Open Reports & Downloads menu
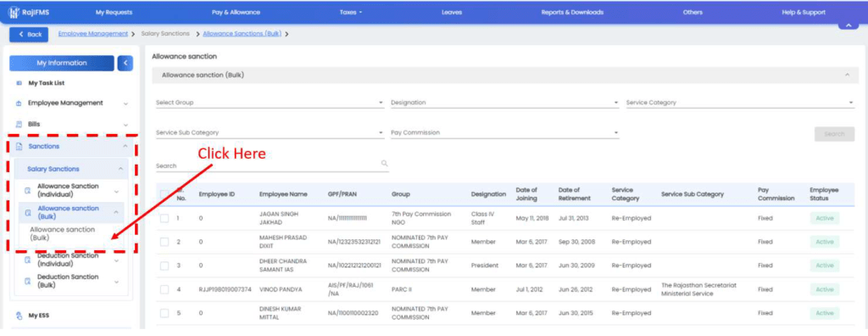The image size is (868, 336). tap(572, 12)
